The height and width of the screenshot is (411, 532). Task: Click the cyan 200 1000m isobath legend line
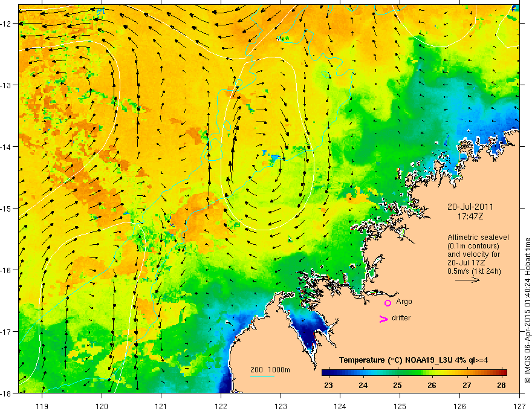262,376
